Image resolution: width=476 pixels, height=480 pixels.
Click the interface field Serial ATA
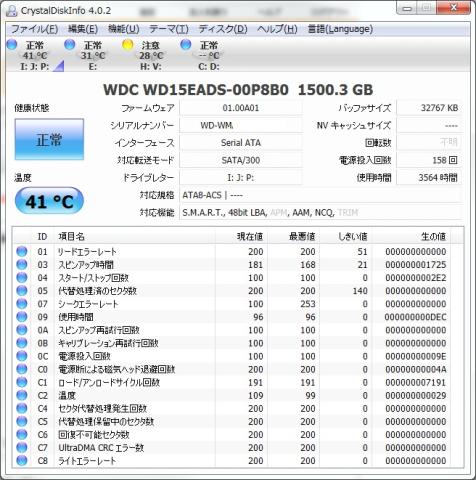(x=241, y=143)
